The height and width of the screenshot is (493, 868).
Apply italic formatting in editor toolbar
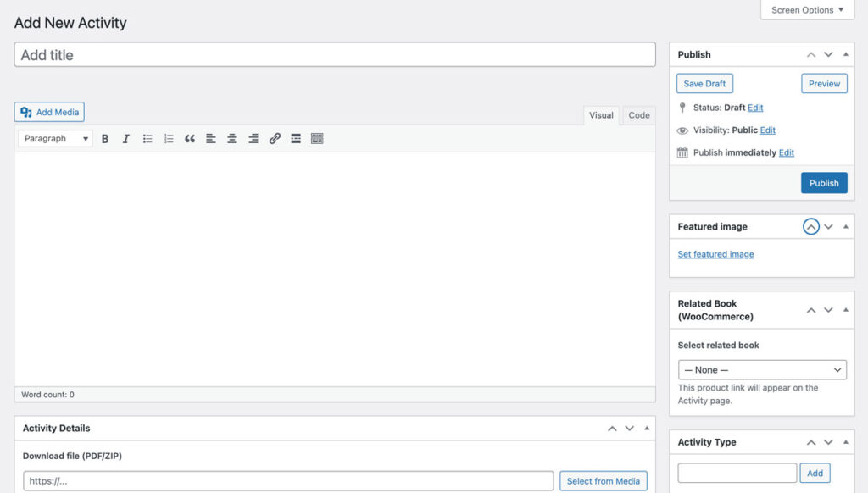click(126, 139)
